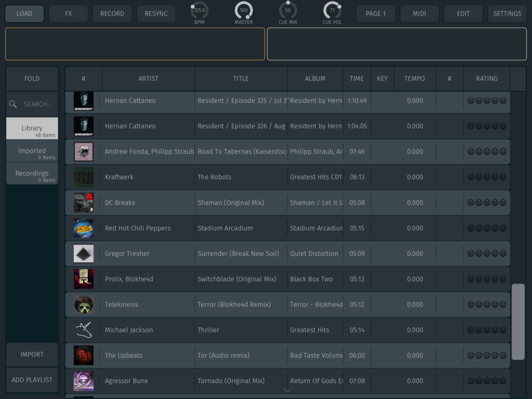Click Red Hot Chili Peppers album cover
The height and width of the screenshot is (399, 532).
coord(83,228)
